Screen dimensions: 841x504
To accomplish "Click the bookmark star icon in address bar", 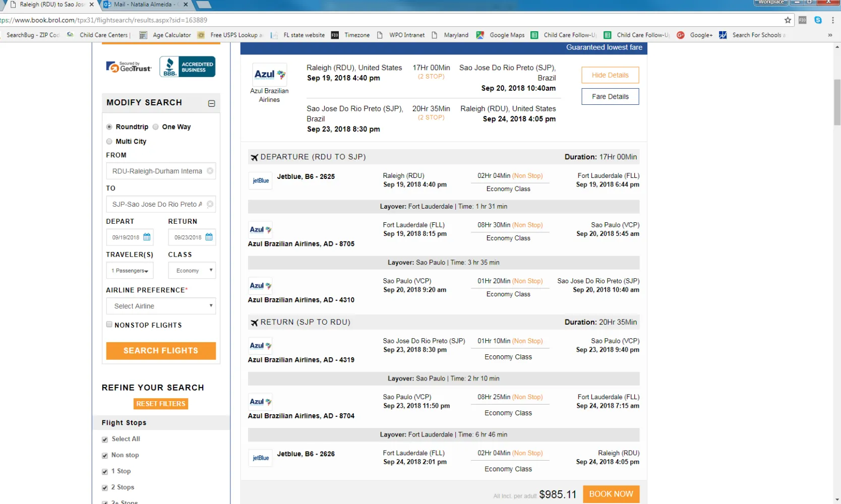I will click(788, 20).
